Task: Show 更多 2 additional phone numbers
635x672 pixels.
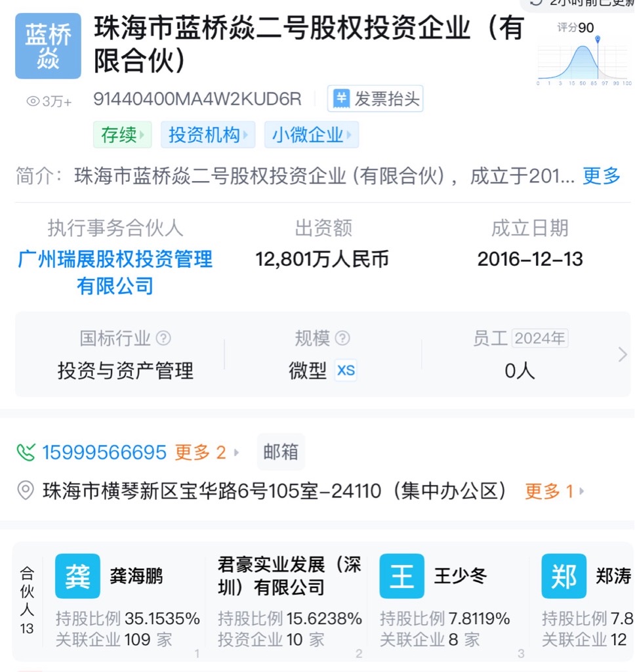Action: click(207, 452)
